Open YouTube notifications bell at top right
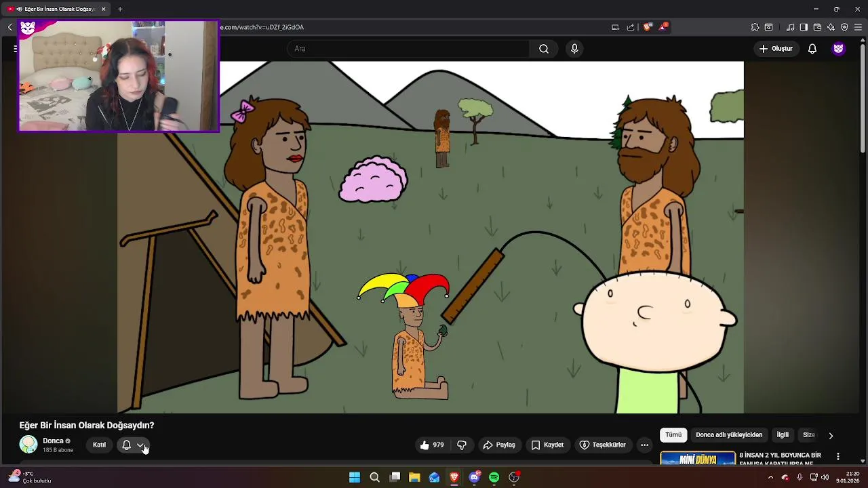This screenshot has width=868, height=488. [812, 49]
